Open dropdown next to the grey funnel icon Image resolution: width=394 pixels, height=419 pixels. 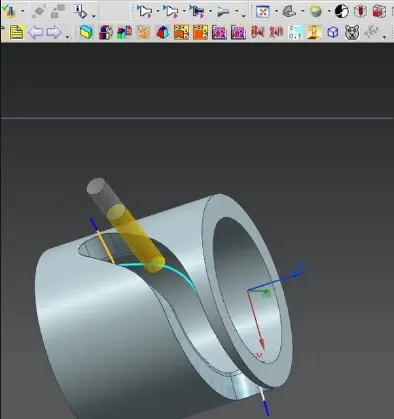237,12
